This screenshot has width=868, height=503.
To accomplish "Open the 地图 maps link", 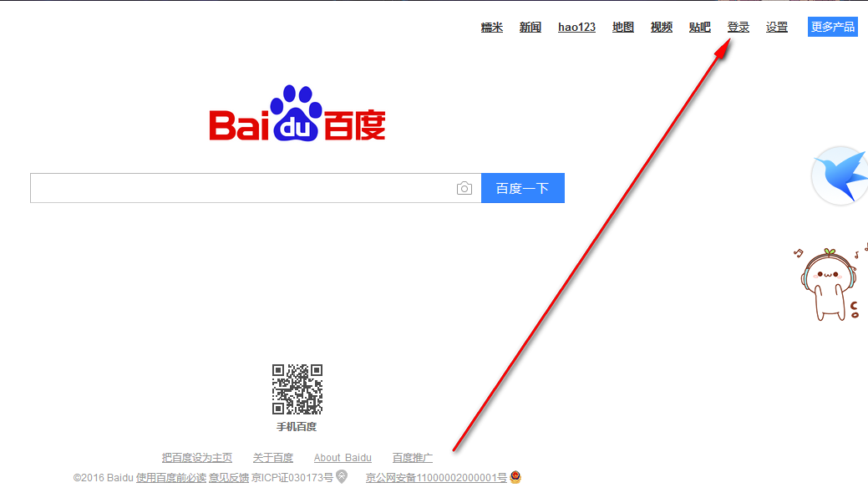I will pyautogui.click(x=622, y=27).
